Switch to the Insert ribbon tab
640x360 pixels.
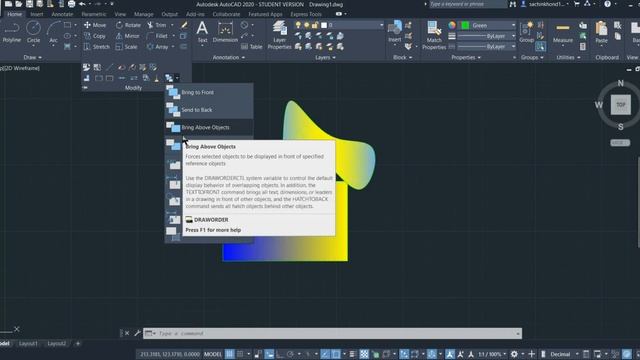36,14
